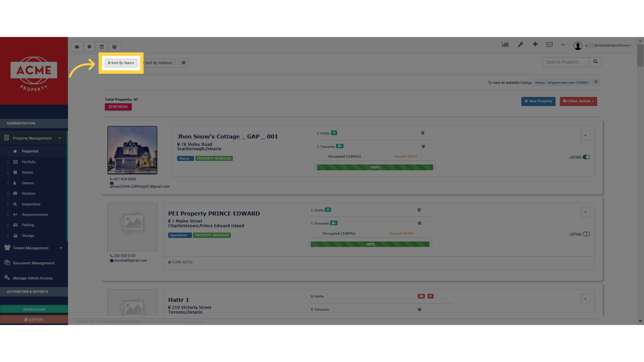The image size is (644, 362).
Task: Open the mail envelope icon
Action: [549, 44]
